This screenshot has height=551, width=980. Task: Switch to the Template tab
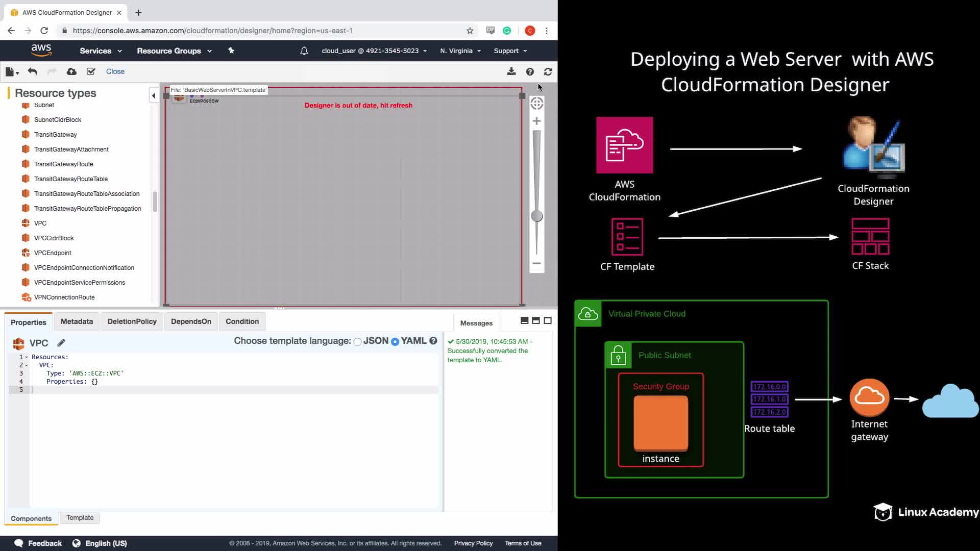click(x=80, y=517)
